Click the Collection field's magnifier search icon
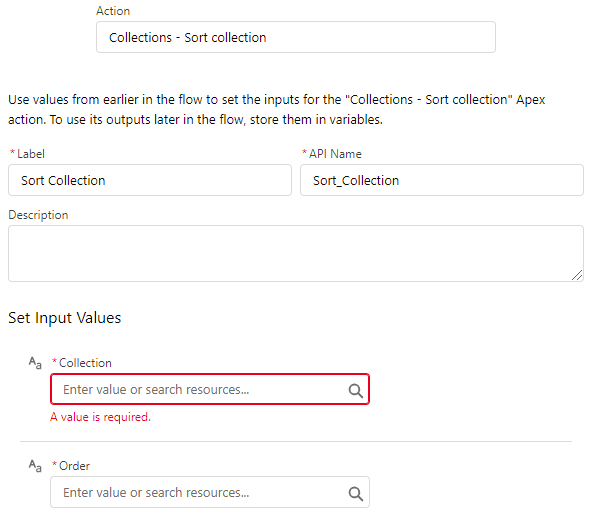This screenshot has width=591, height=517. tap(355, 391)
